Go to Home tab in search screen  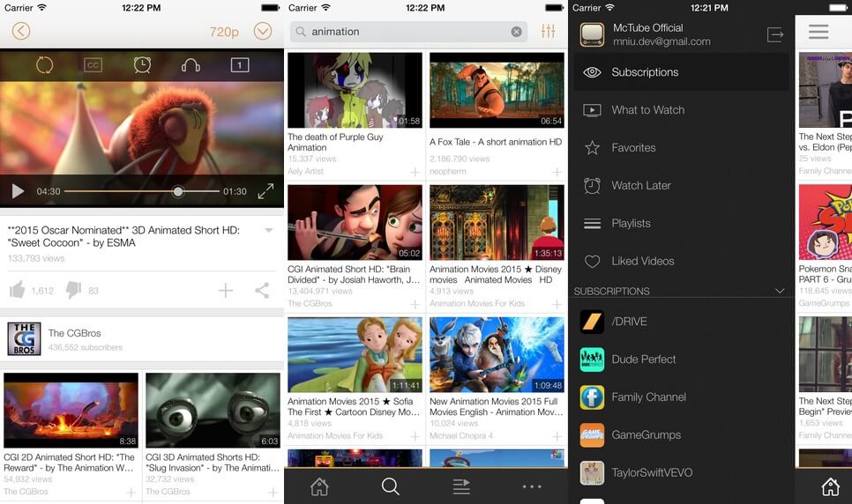pyautogui.click(x=319, y=486)
